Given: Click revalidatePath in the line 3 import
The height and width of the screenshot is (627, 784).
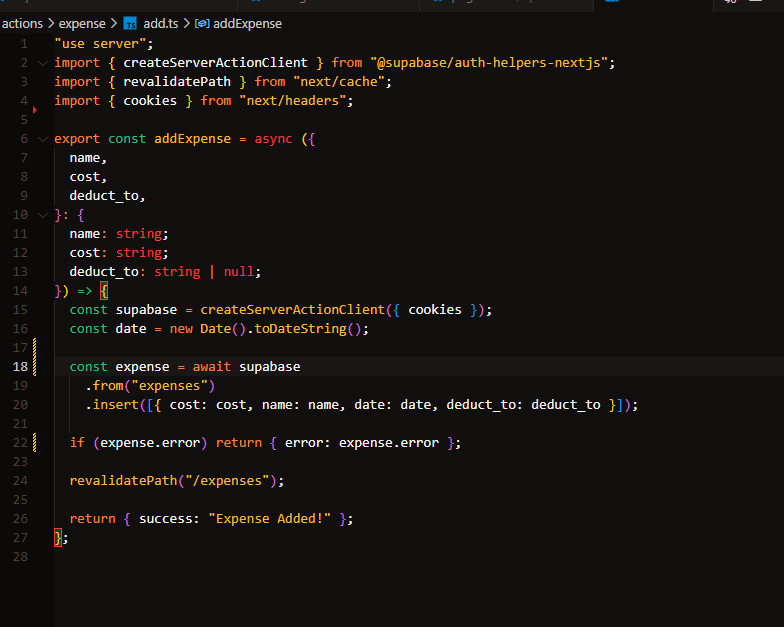Looking at the screenshot, I should click(177, 82).
